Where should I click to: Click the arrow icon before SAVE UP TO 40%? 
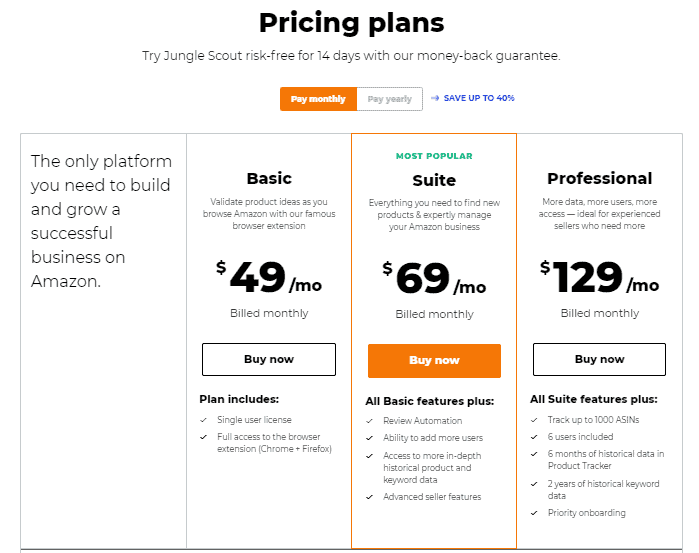[435, 98]
